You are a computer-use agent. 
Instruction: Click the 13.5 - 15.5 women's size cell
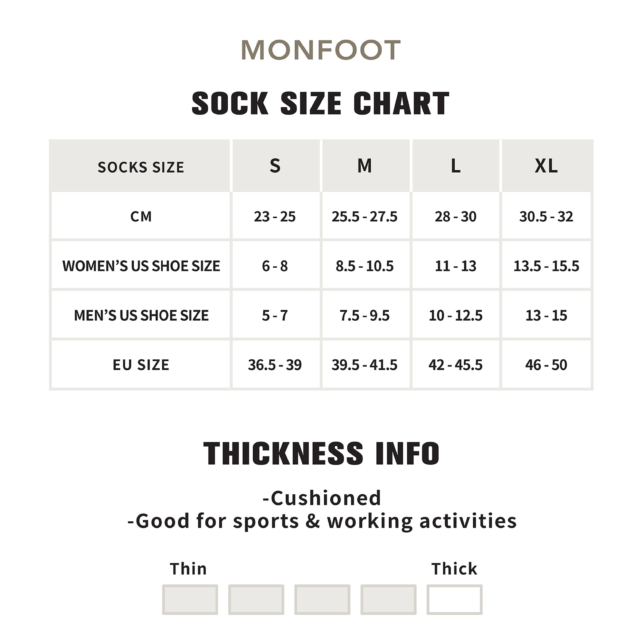(546, 266)
